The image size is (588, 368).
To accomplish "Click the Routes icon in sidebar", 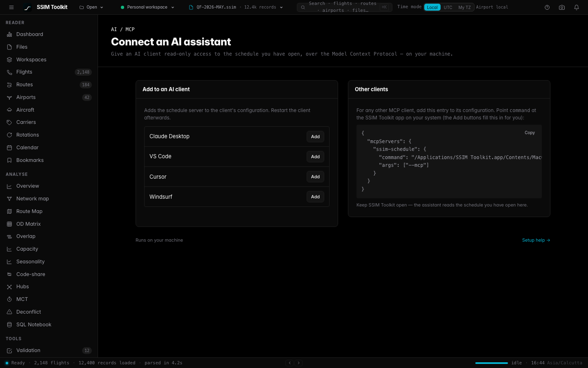I will pyautogui.click(x=9, y=85).
